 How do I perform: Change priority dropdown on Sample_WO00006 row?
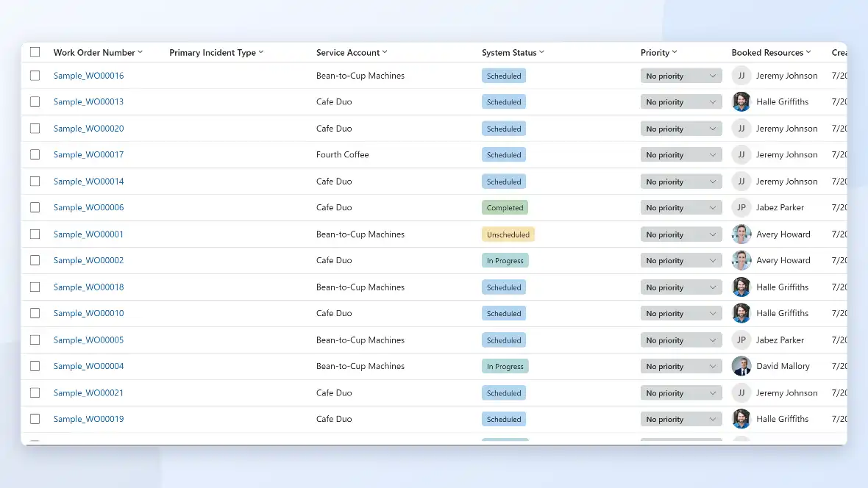(681, 207)
